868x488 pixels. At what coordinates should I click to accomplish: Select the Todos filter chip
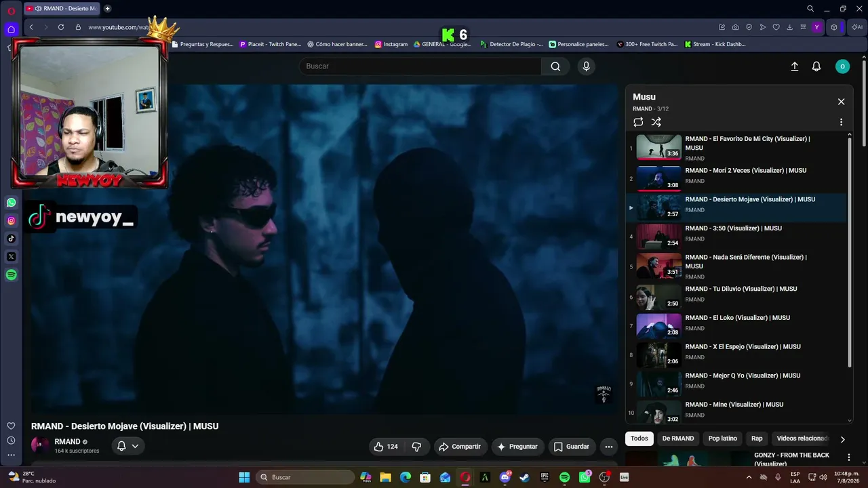click(x=639, y=439)
